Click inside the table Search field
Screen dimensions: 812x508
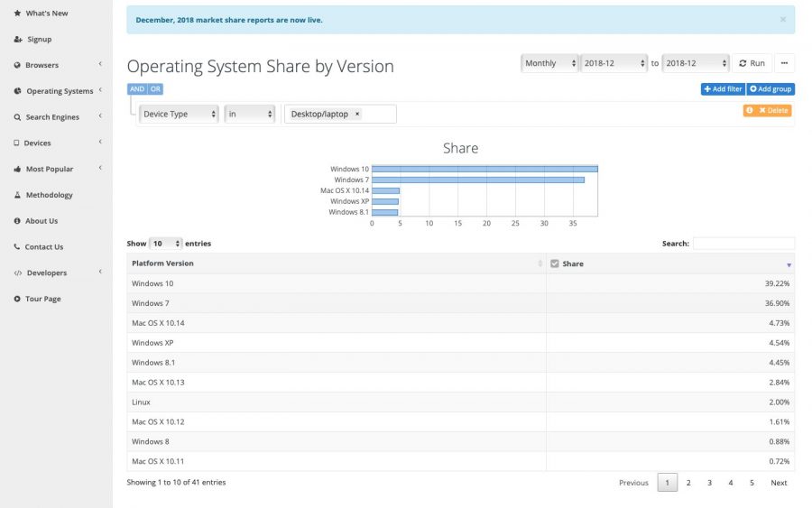click(x=743, y=244)
